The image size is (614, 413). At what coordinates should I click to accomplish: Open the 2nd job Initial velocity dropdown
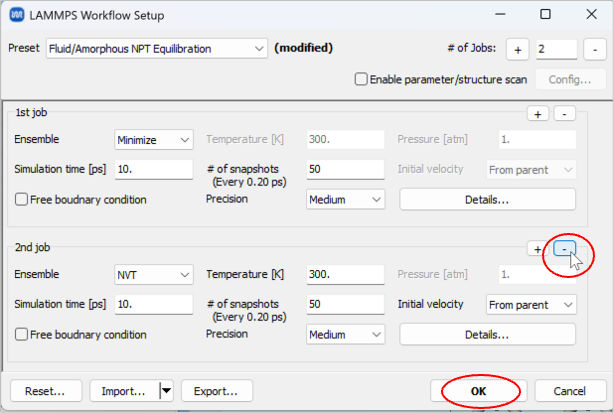(530, 304)
